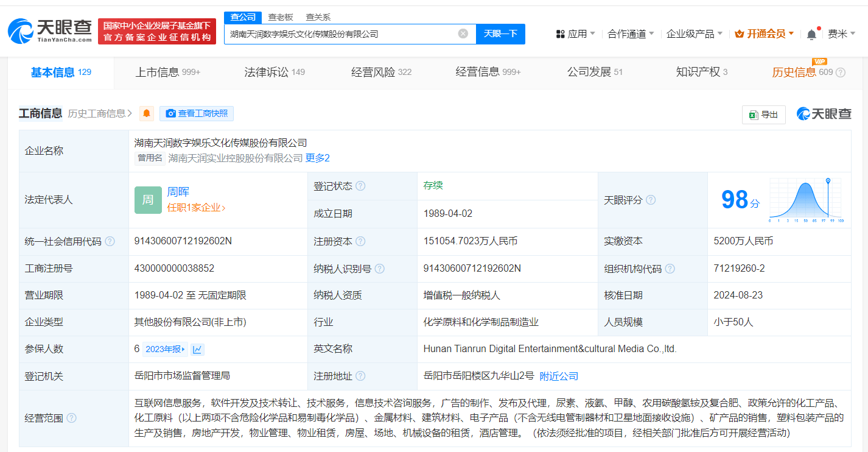Image resolution: width=868 pixels, height=452 pixels.
Task: Focus the company name search field
Action: tap(341, 34)
